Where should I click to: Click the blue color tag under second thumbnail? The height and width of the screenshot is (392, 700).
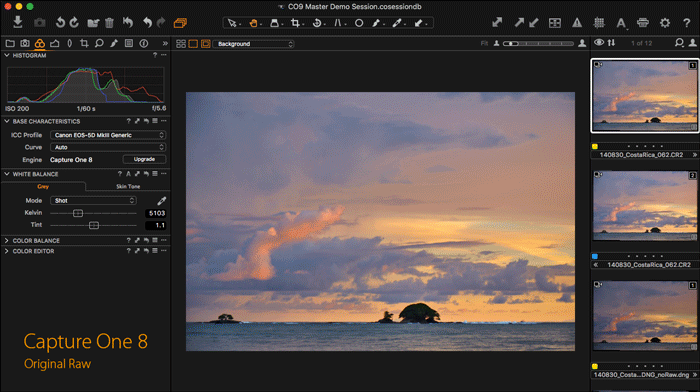[x=595, y=256]
